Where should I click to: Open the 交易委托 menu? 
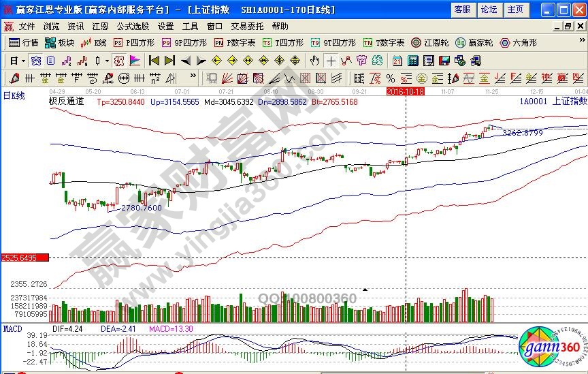coord(246,26)
